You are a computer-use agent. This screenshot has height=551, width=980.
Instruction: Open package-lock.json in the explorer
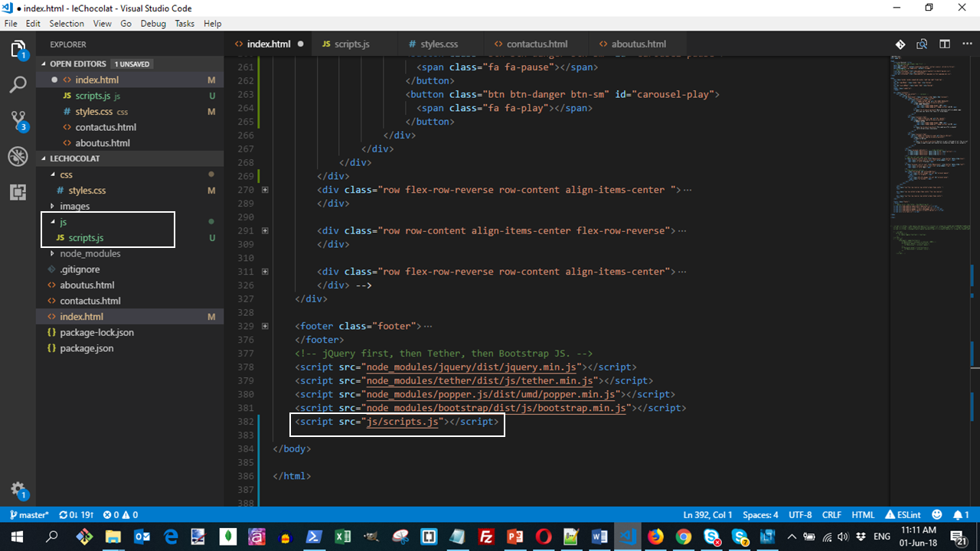pos(96,332)
